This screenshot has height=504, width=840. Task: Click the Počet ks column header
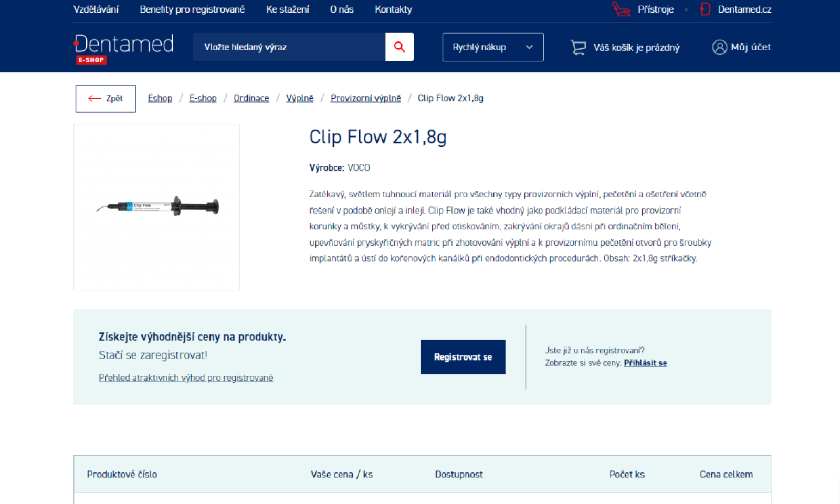(627, 475)
